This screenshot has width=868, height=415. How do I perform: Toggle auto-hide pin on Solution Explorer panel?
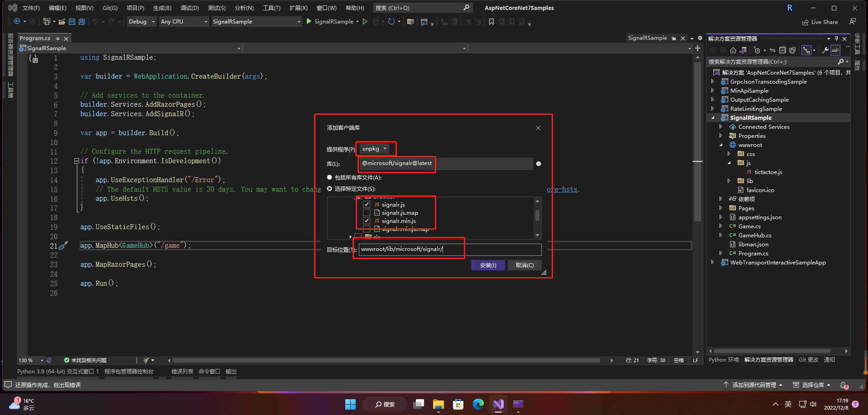click(x=836, y=38)
